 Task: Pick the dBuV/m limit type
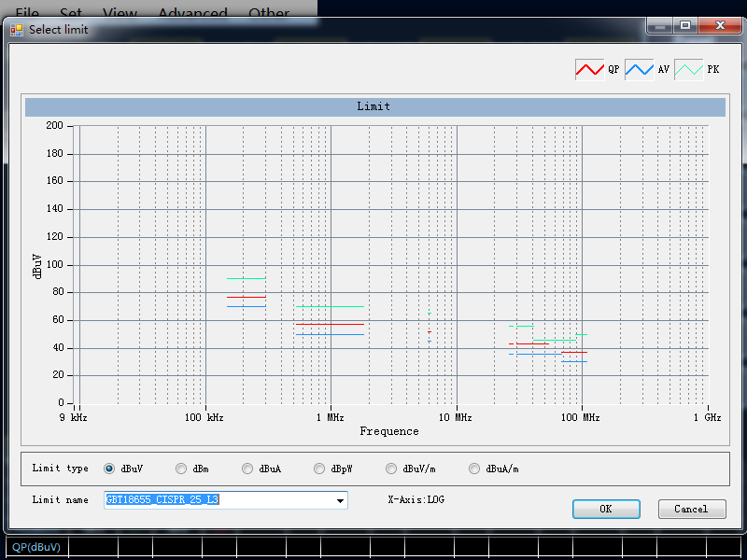[390, 469]
